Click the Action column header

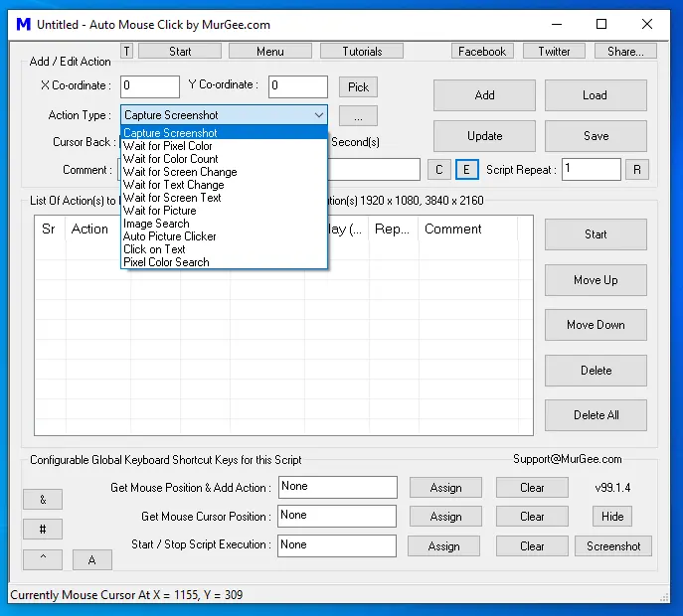[x=98, y=229]
